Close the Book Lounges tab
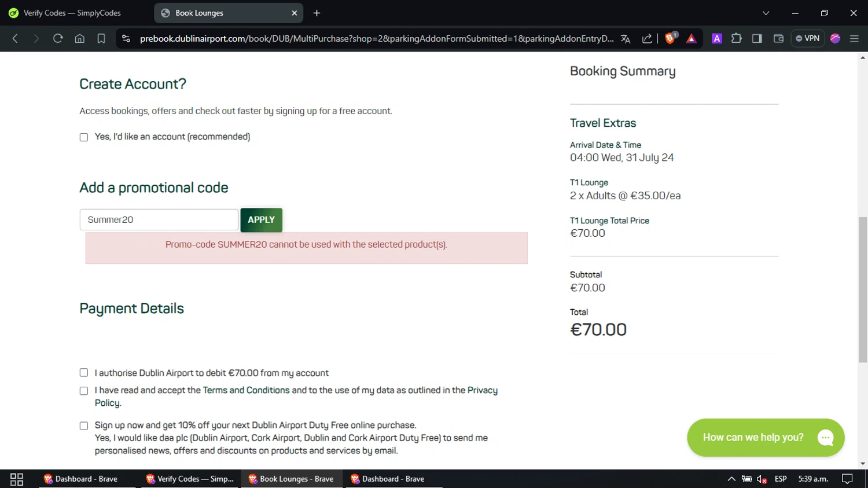 click(x=294, y=13)
